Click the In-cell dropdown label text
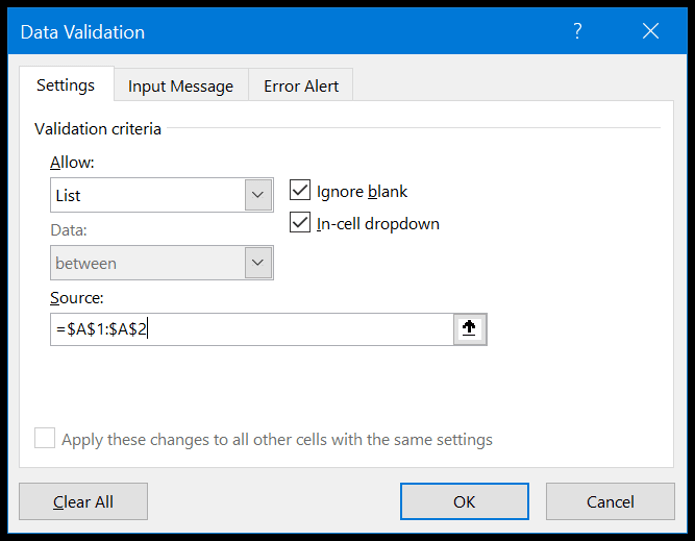The height and width of the screenshot is (541, 695). click(378, 224)
